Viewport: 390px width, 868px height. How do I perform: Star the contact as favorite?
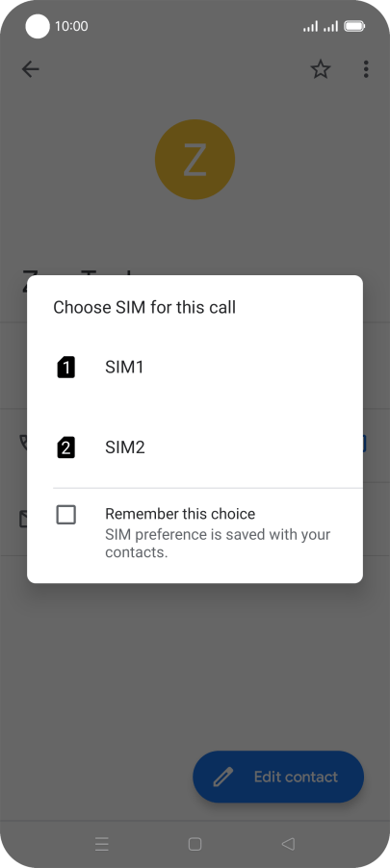(x=321, y=69)
